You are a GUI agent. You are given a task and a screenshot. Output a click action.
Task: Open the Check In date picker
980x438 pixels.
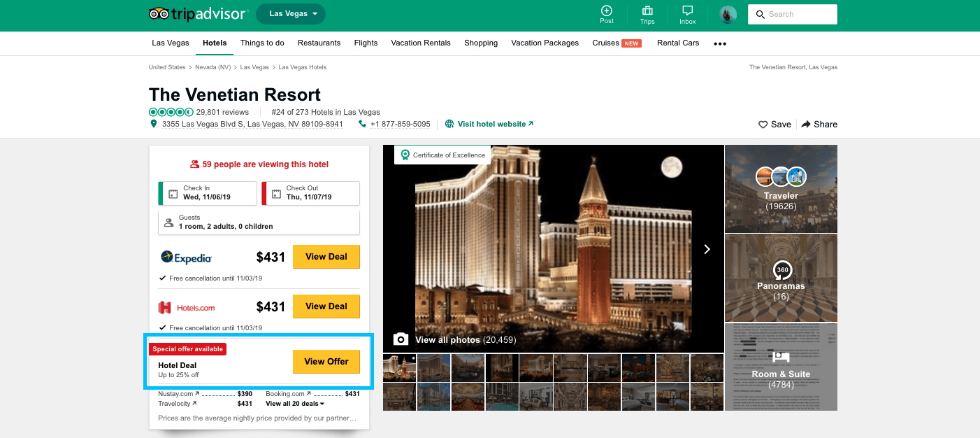point(208,193)
